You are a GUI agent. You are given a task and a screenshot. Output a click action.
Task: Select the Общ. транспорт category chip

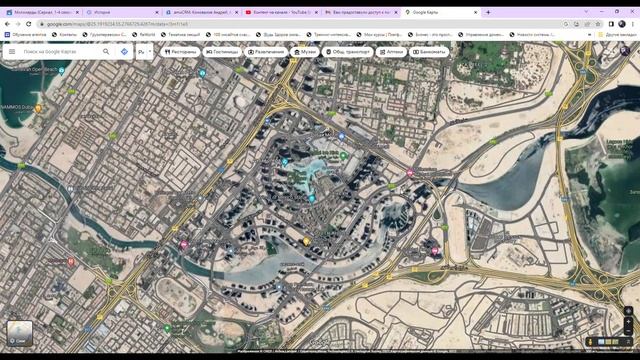pos(347,52)
